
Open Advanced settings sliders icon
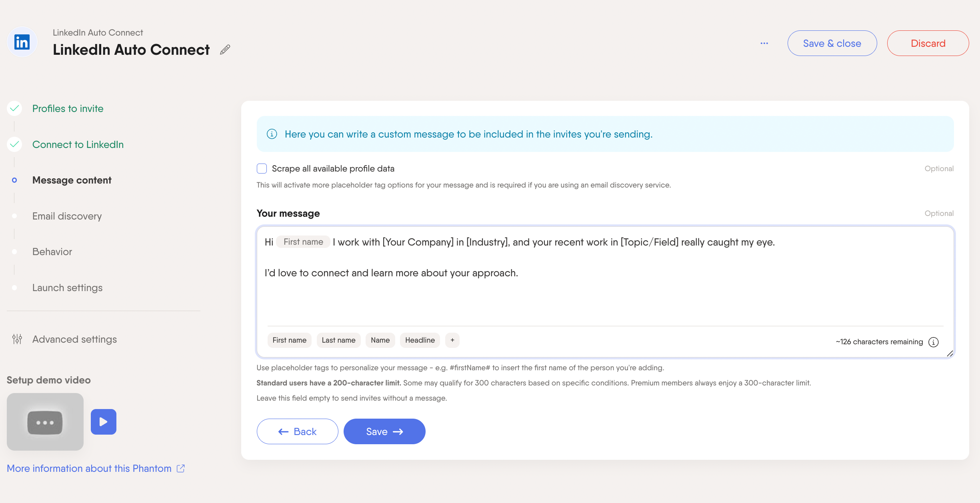click(x=17, y=339)
